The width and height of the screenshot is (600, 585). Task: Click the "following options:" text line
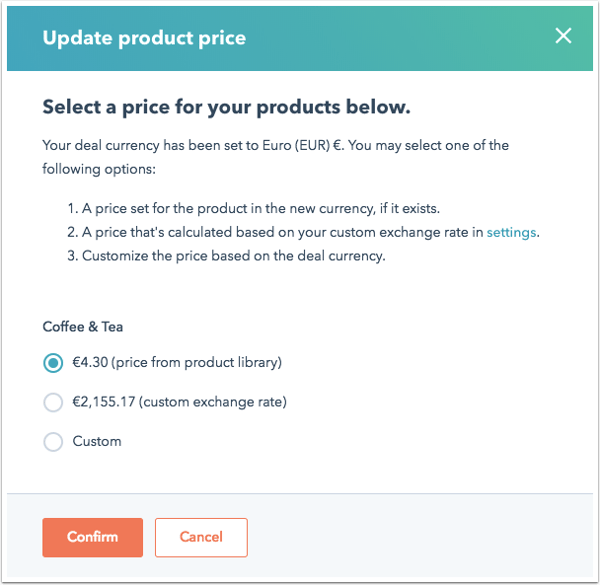99,169
